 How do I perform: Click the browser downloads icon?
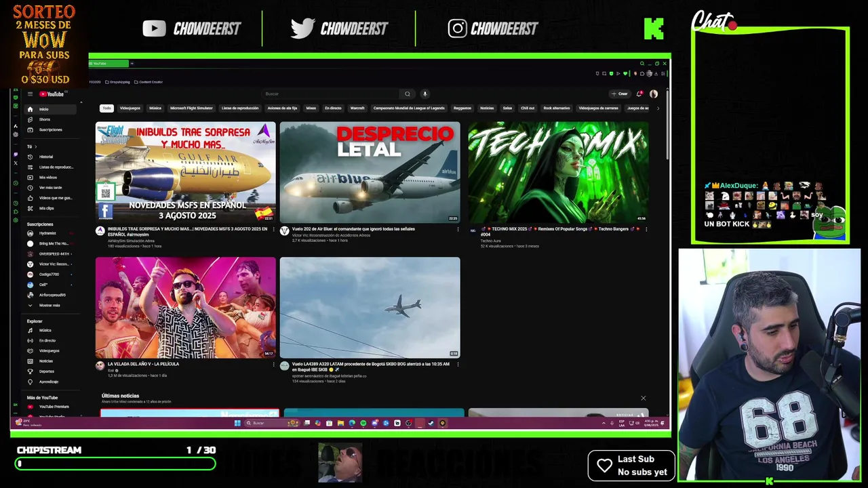[x=656, y=73]
